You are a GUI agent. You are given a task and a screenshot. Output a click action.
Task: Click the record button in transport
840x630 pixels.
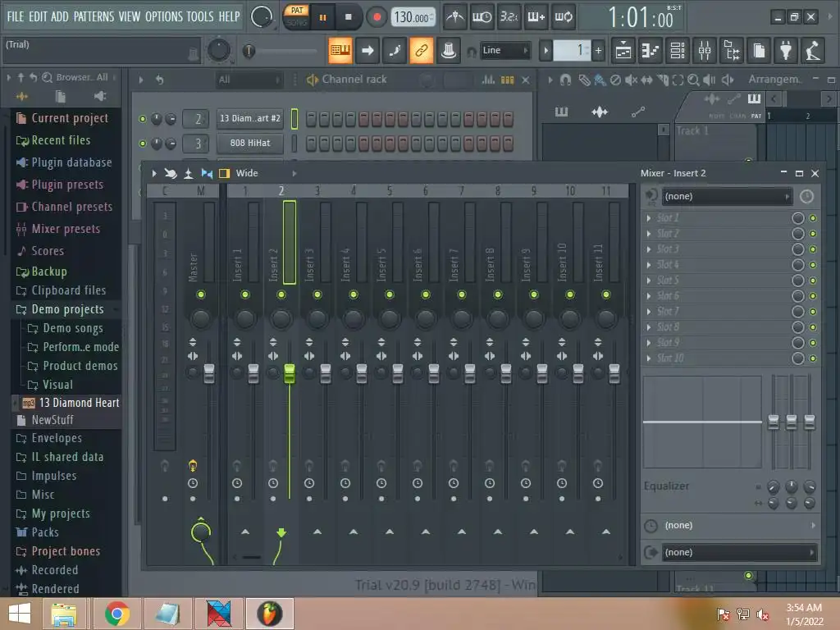(x=377, y=17)
